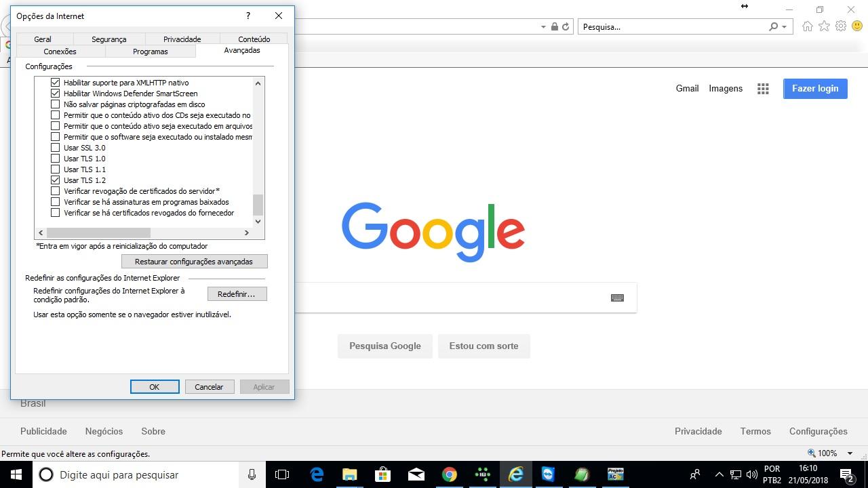Enable the Usar TLS 1.1 checkbox
The width and height of the screenshot is (868, 488).
[x=56, y=169]
